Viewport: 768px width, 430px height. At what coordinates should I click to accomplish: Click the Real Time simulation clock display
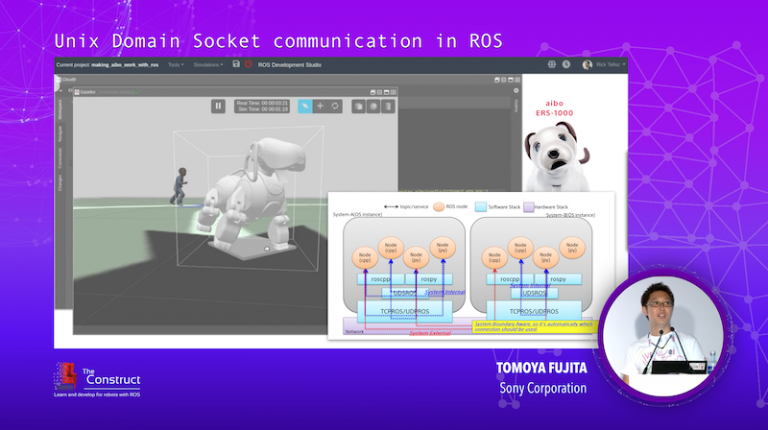point(262,102)
